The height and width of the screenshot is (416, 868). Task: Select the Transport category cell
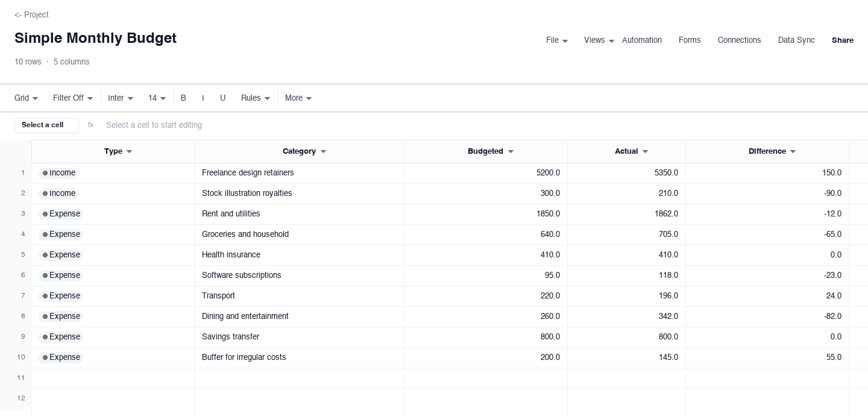[300, 296]
